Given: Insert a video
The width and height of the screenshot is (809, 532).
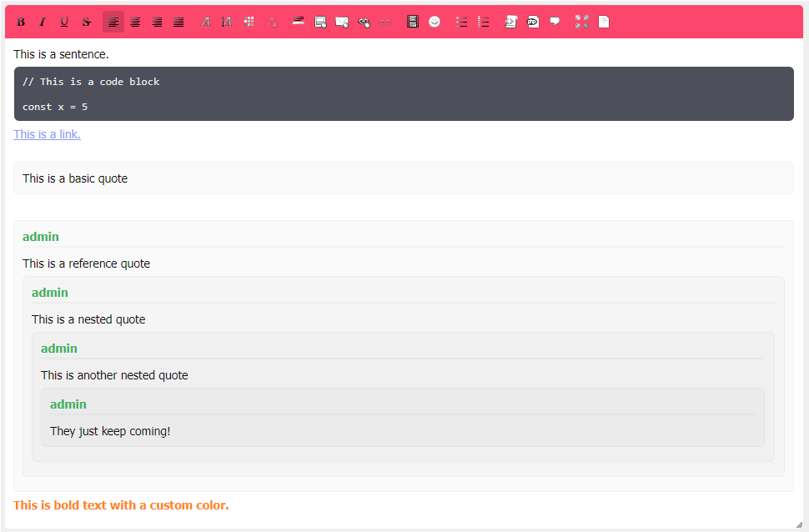Looking at the screenshot, I should point(412,22).
